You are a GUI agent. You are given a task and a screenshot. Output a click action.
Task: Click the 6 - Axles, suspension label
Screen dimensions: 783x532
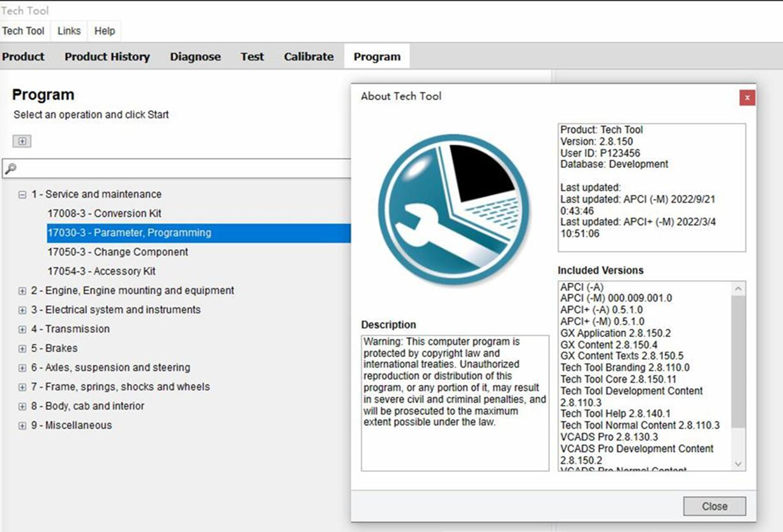[x=110, y=367]
